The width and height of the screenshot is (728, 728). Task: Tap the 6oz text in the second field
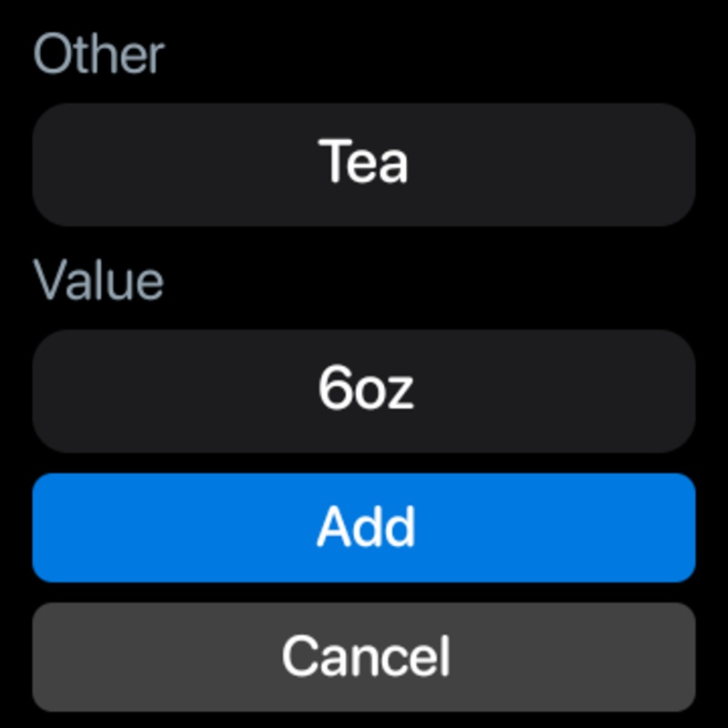pos(366,389)
